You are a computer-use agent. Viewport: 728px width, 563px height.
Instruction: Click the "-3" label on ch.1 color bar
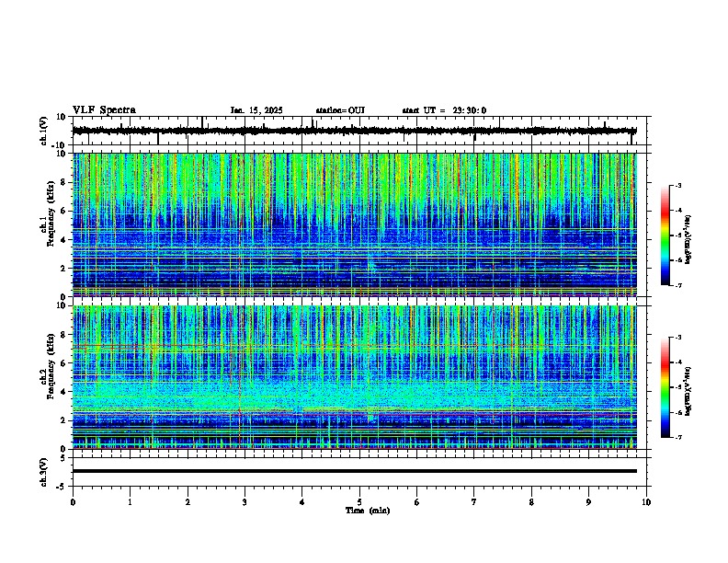(677, 186)
